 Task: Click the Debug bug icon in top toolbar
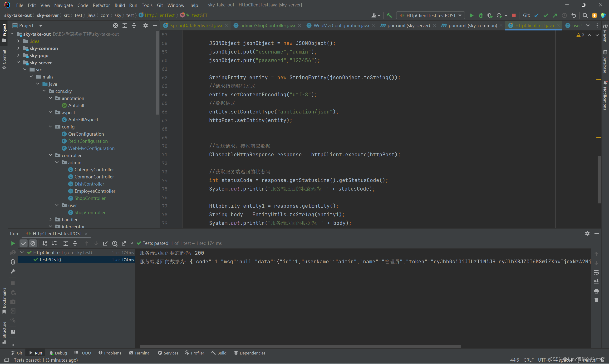click(481, 15)
